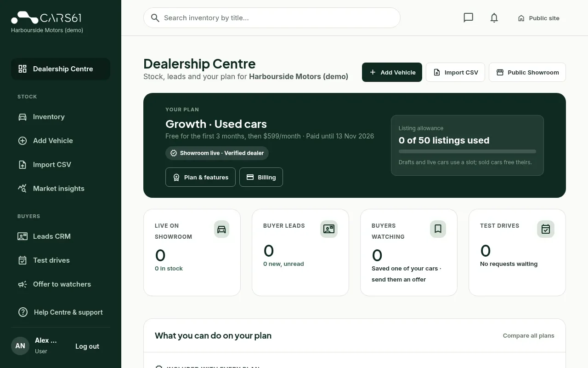Image resolution: width=588 pixels, height=368 pixels.
Task: Click the header Add Vehicle button
Action: (x=392, y=72)
